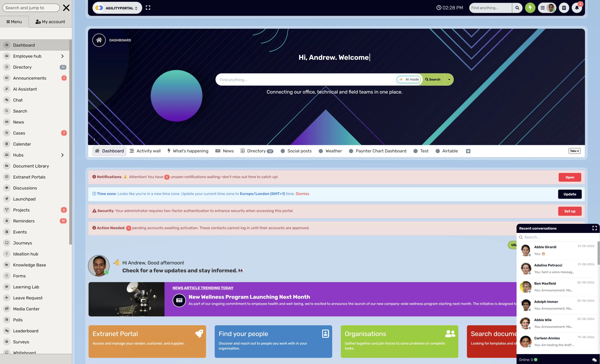
Task: Open the AGILITYPORTAL portal switcher
Action: coord(117,8)
